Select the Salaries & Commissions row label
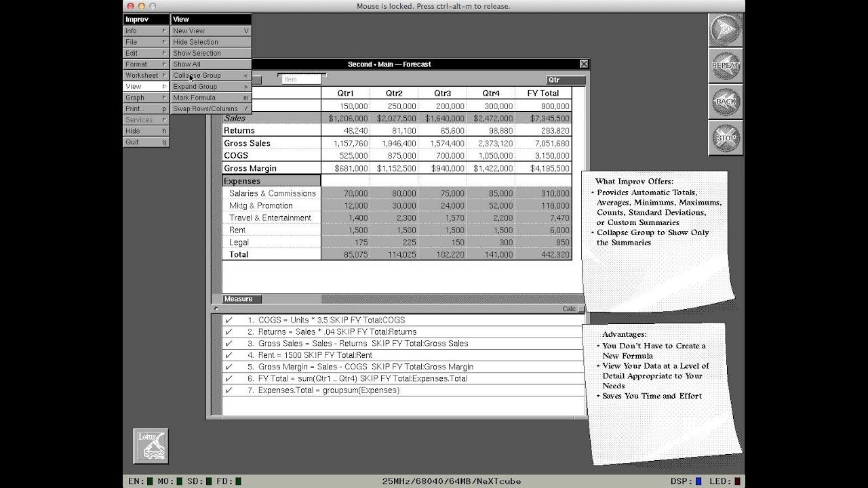Screen dimensions: 868x488 click(x=271, y=193)
